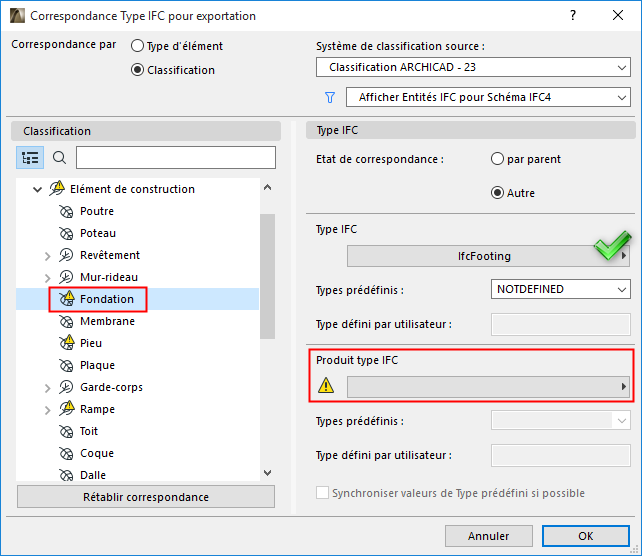The image size is (642, 556).
Task: Select the Garde-corps tree item
Action: pos(111,387)
